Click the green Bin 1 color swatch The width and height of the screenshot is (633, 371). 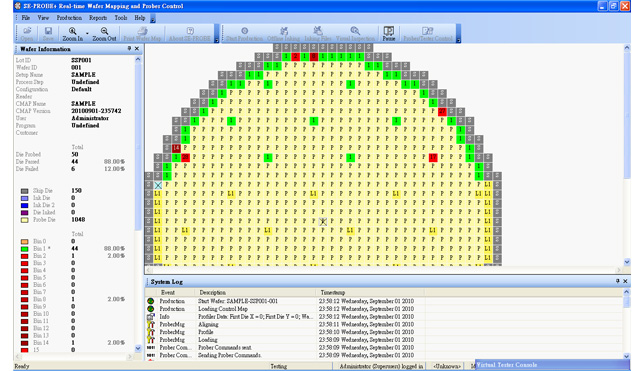coord(25,249)
